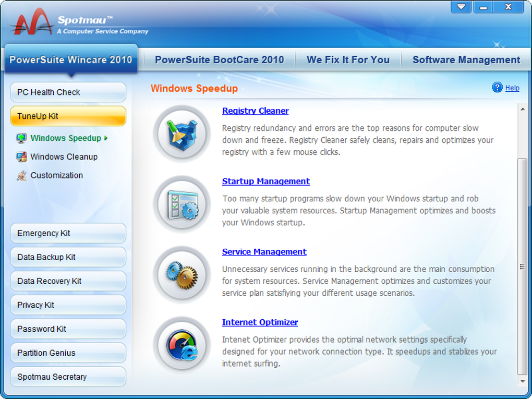Open the Emergency Kit section
Screen dimensions: 532x399
[x=68, y=233]
